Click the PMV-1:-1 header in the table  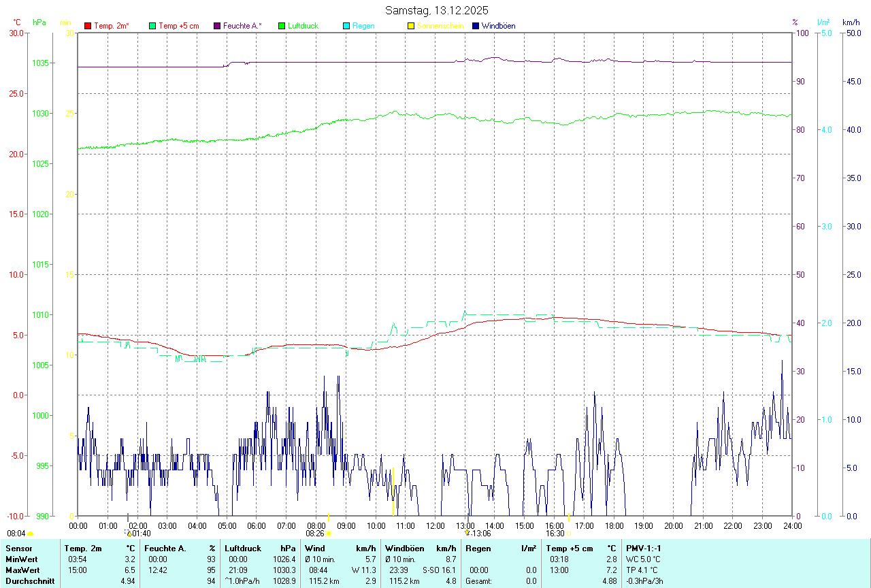644,549
